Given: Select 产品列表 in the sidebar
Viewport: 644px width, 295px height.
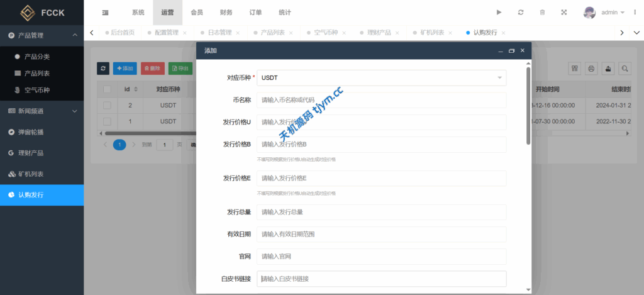Looking at the screenshot, I should tap(42, 74).
